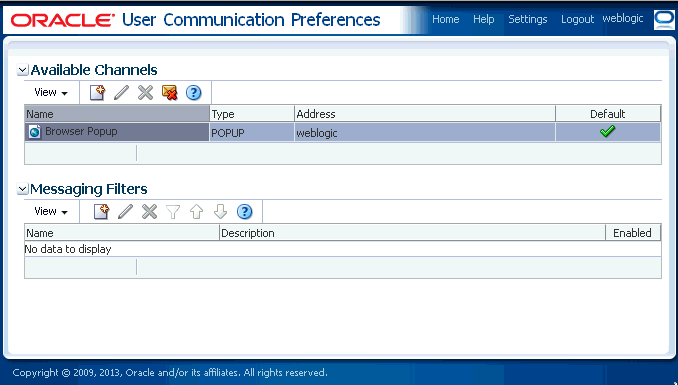This screenshot has width=678, height=385.
Task: Click the weblogic username in header
Action: 623,19
